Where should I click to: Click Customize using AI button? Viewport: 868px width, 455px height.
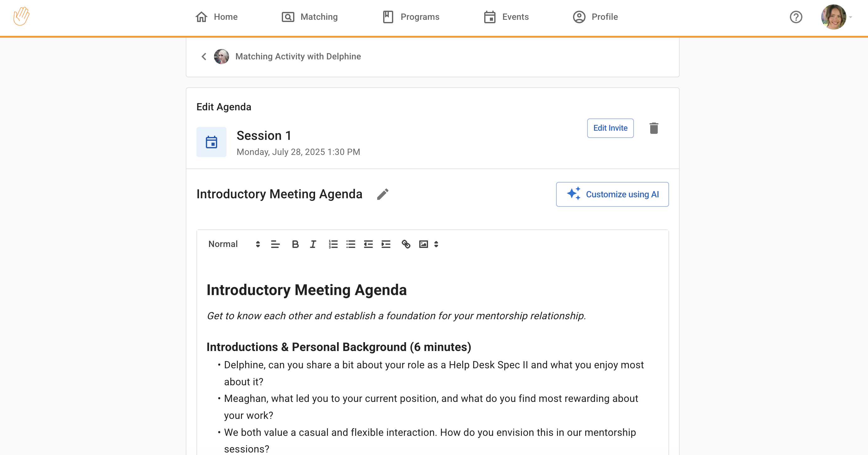click(612, 194)
